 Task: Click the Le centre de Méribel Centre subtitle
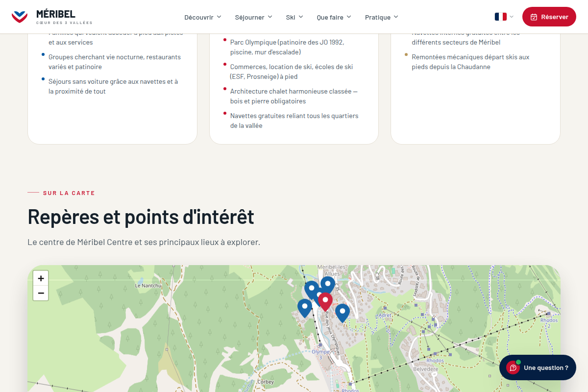pos(144,242)
